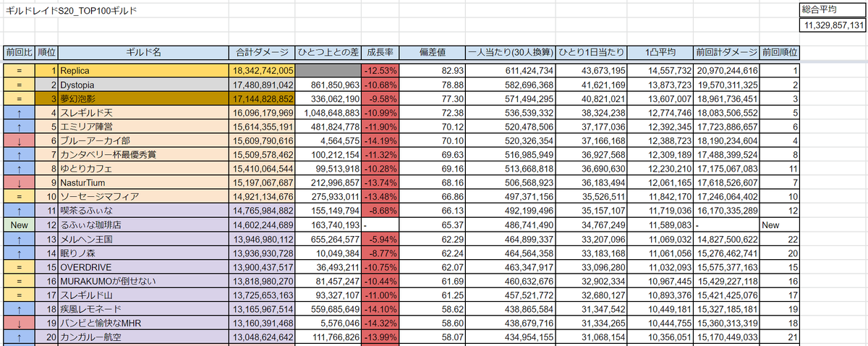The height and width of the screenshot is (346, 868).
Task: Select the エミリア陣営 guild cell
Action: [x=144, y=127]
